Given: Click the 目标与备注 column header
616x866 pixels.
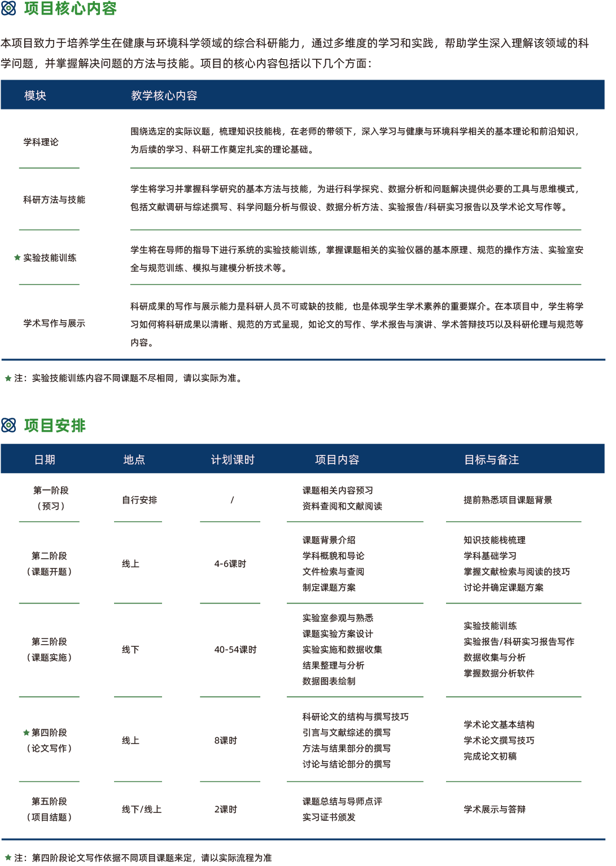Looking at the screenshot, I should (491, 460).
